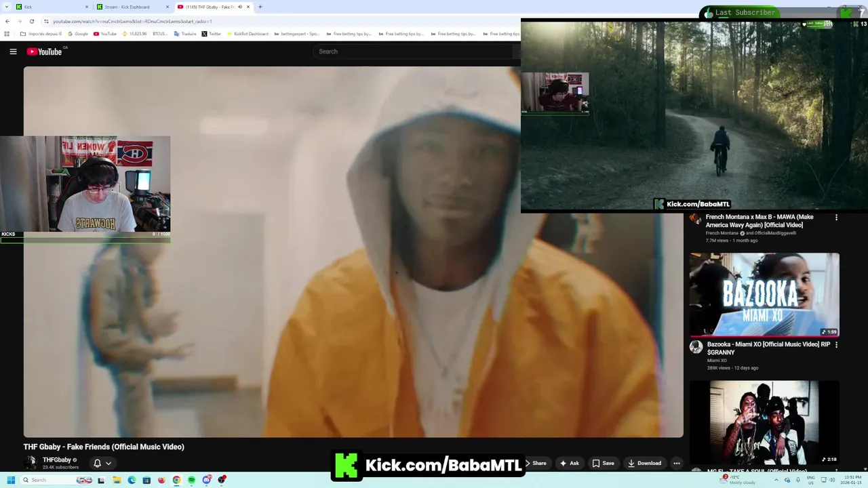Open the browser apps grid shortcut
This screenshot has height=488, width=868.
pyautogui.click(x=7, y=34)
